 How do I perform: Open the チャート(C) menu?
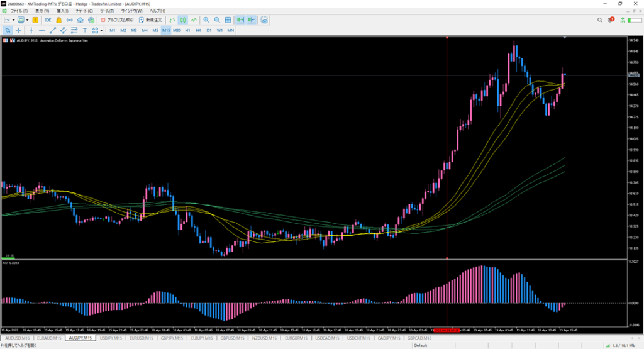click(x=84, y=11)
